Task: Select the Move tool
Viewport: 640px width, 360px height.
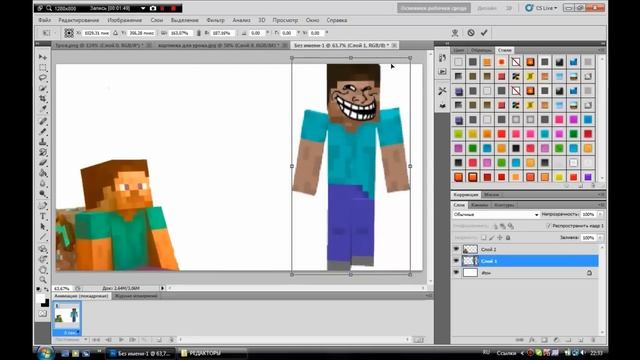Action: pos(42,57)
